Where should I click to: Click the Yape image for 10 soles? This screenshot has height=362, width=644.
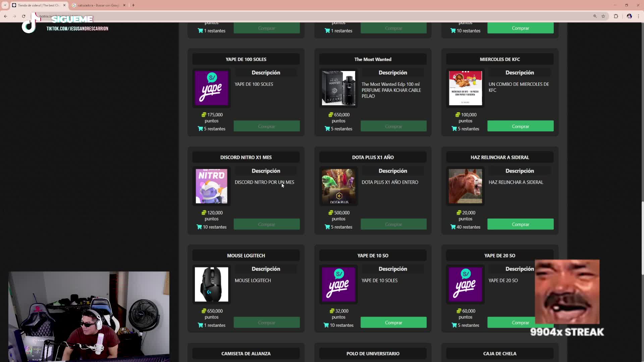pos(338,284)
